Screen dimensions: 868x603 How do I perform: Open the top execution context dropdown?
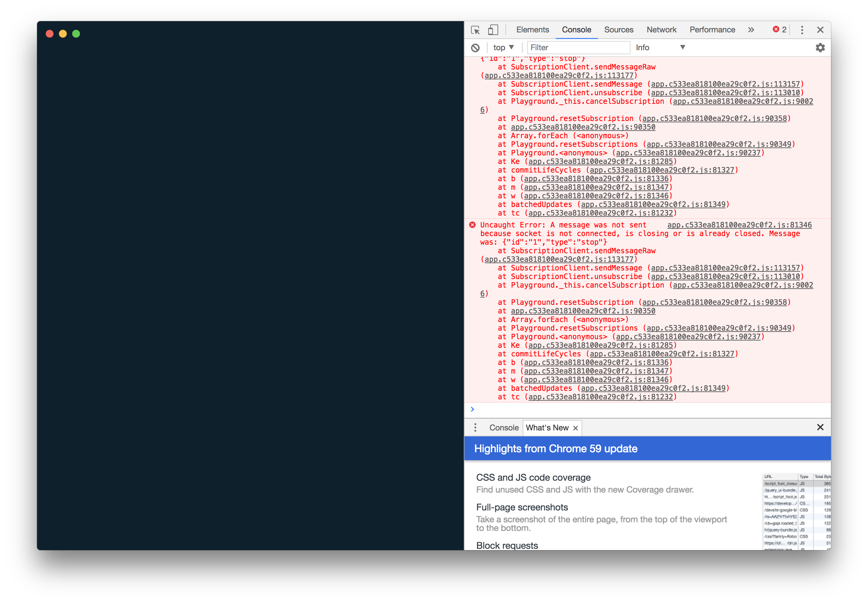click(x=503, y=48)
